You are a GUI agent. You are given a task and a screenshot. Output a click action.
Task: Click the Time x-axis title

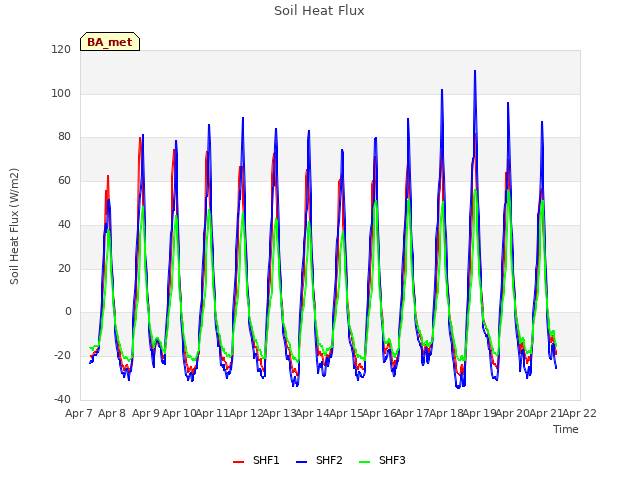[x=566, y=429]
